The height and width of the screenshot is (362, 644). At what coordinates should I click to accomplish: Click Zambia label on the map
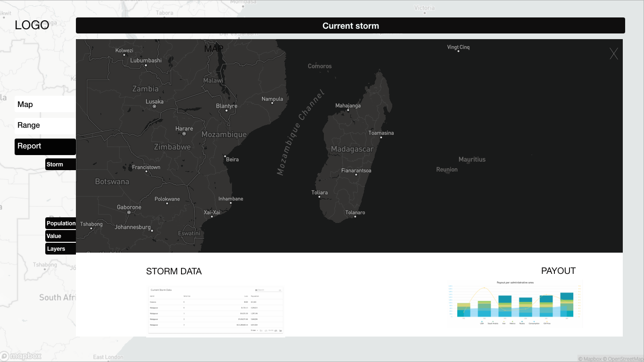pos(145,89)
